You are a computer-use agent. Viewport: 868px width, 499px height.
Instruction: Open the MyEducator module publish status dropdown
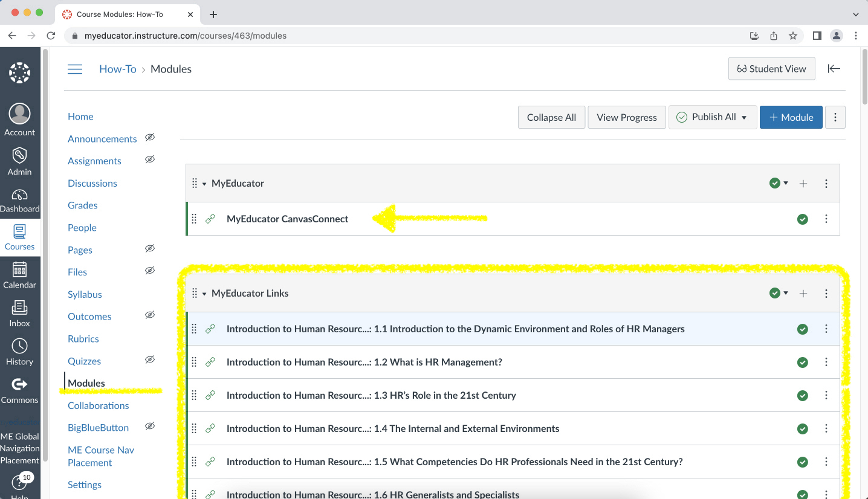coord(779,183)
